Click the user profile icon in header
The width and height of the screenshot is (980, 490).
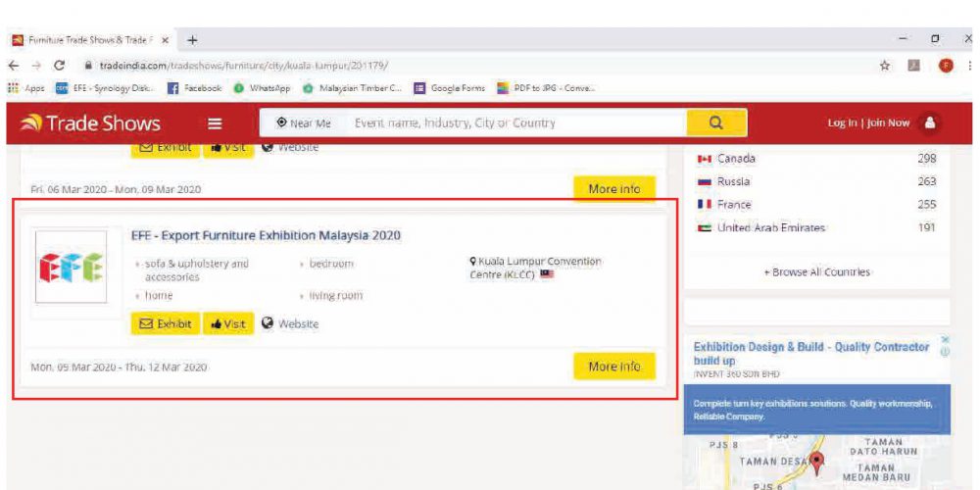pos(930,123)
